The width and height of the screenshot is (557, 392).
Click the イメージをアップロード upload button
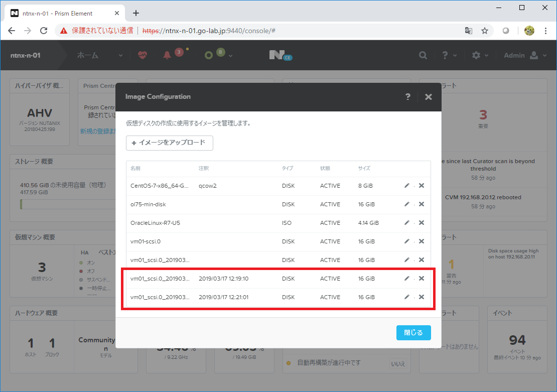[x=169, y=143]
